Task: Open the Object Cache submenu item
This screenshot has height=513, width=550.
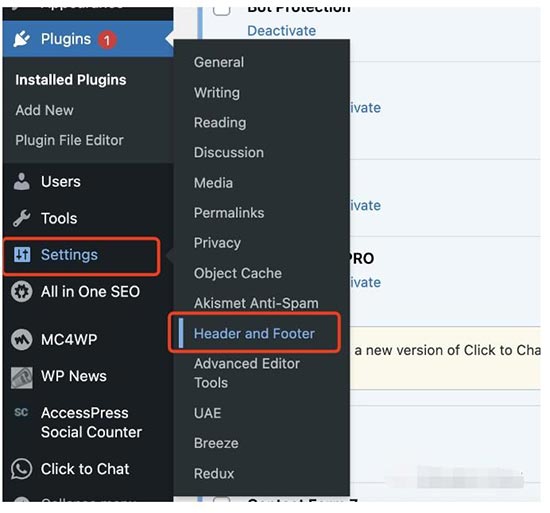Action: tap(238, 273)
